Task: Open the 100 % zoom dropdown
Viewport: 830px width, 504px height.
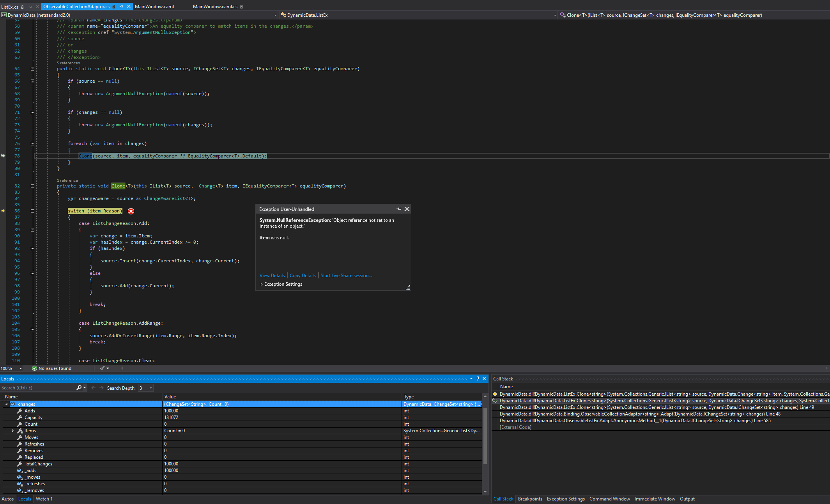Action: pos(20,368)
